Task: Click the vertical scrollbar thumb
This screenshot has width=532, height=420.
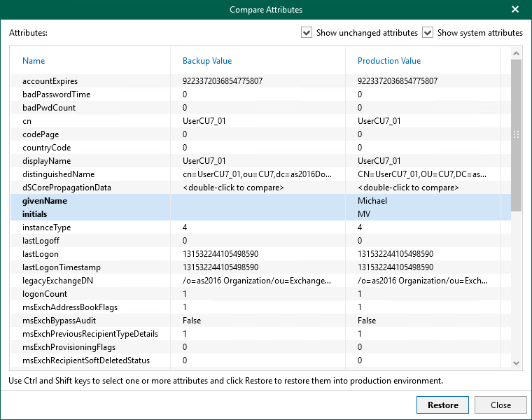Action: click(516, 134)
